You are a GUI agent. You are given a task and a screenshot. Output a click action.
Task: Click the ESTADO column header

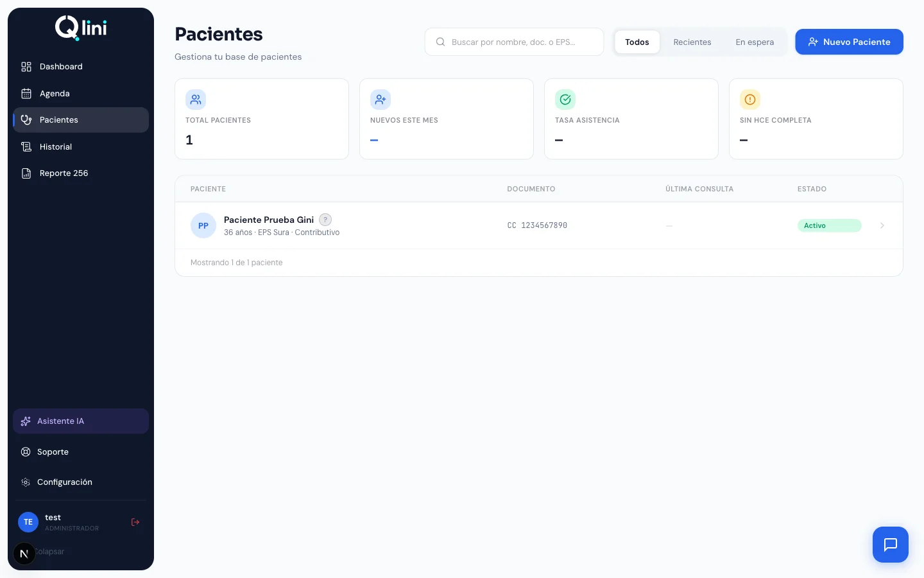pyautogui.click(x=812, y=189)
